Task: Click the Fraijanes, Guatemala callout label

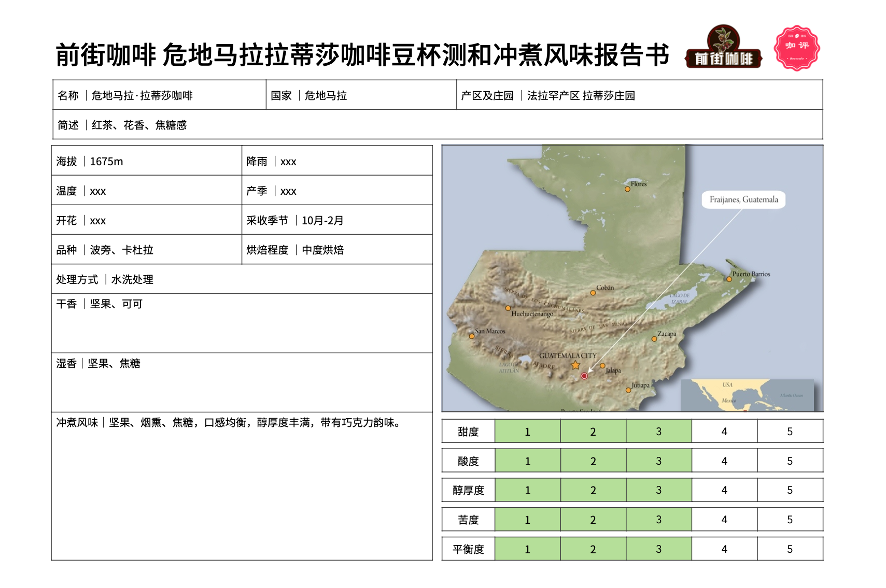Action: tap(743, 199)
